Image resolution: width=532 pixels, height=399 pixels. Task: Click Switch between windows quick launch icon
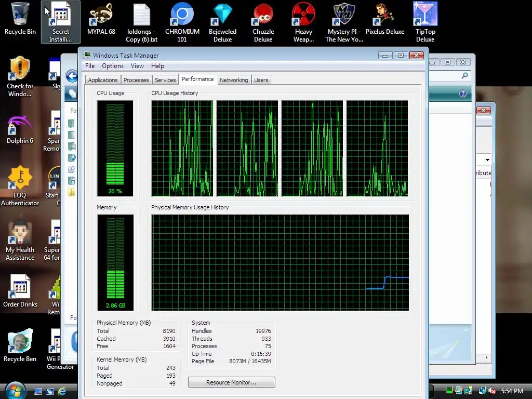[x=50, y=391]
